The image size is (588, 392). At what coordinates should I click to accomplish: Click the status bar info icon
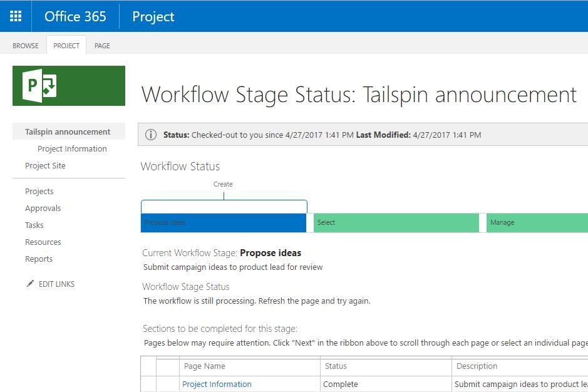coord(151,135)
